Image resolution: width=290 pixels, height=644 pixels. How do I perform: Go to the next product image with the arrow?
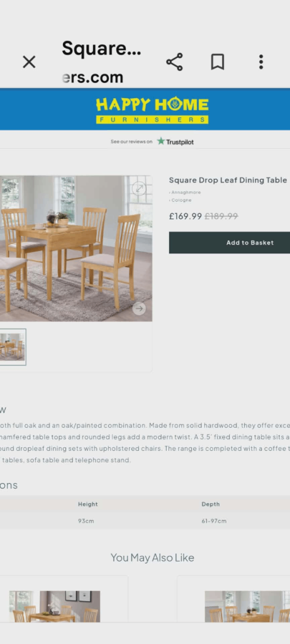[139, 308]
